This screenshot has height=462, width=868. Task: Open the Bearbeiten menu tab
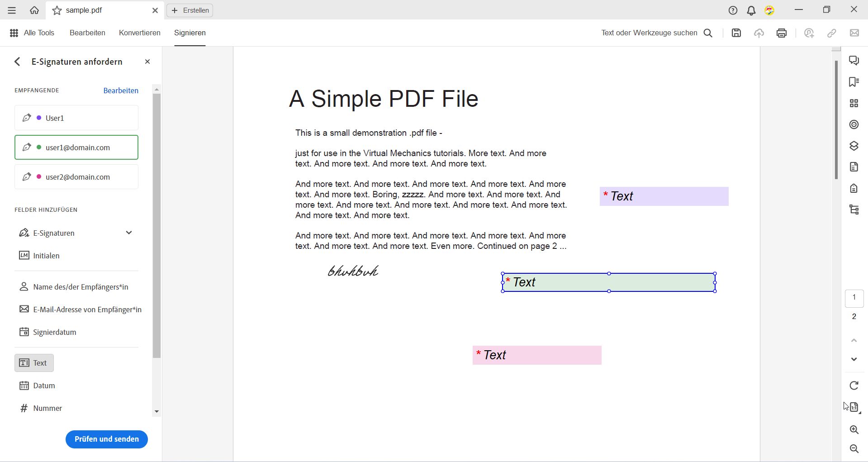(x=87, y=33)
